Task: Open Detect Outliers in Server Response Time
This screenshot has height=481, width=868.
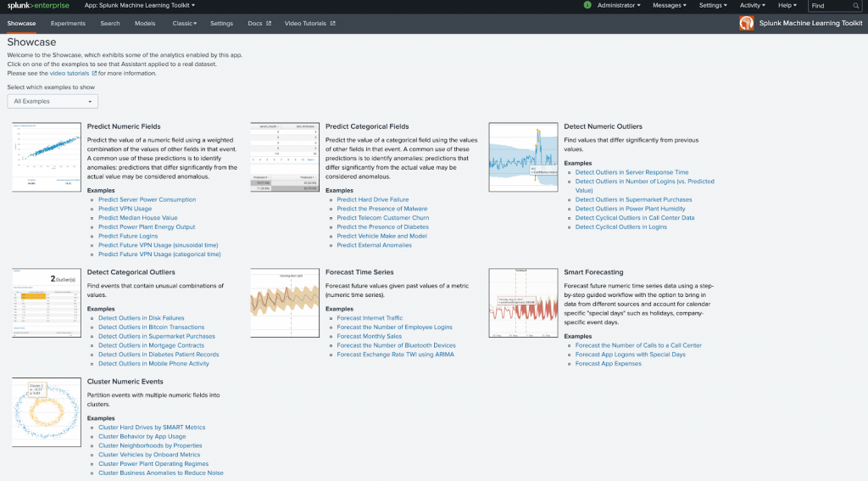Action: [x=632, y=172]
